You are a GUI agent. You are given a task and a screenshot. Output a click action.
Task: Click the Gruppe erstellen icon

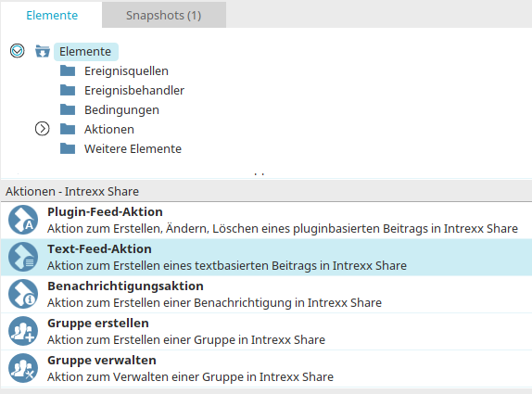23,331
